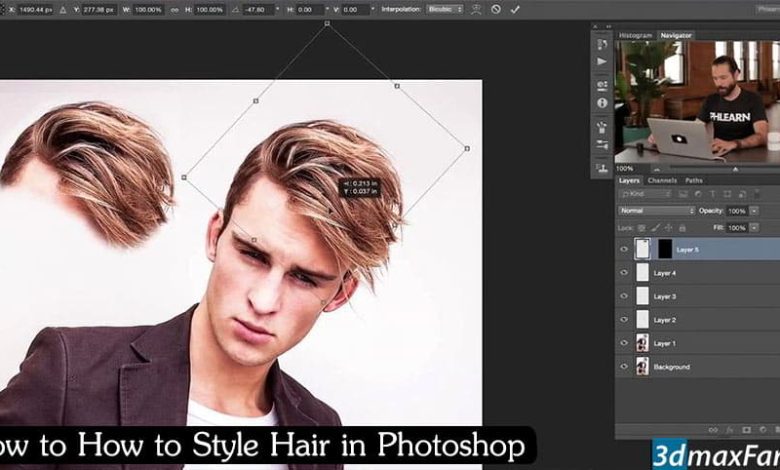This screenshot has width=780, height=470.
Task: Hide Layer 2 with its eye icon
Action: 624,319
